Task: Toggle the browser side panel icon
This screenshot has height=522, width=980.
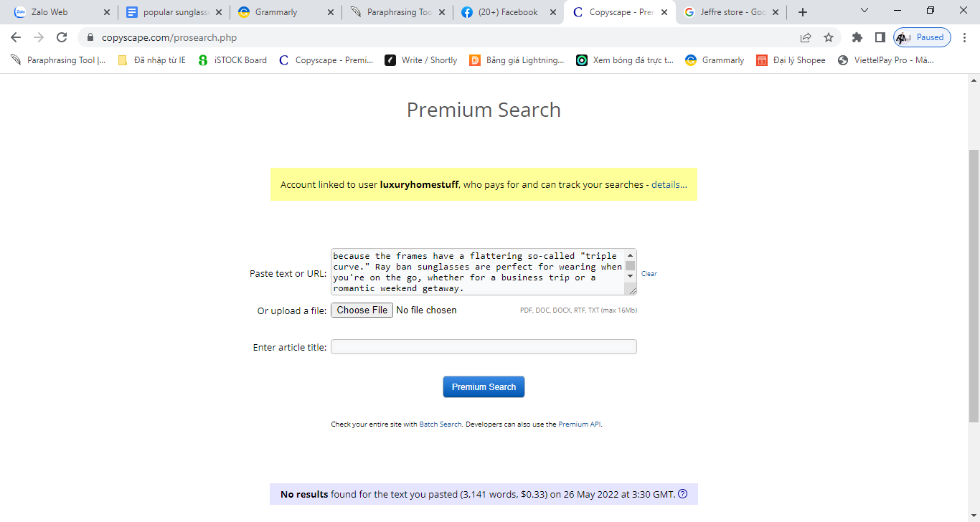Action: [880, 37]
